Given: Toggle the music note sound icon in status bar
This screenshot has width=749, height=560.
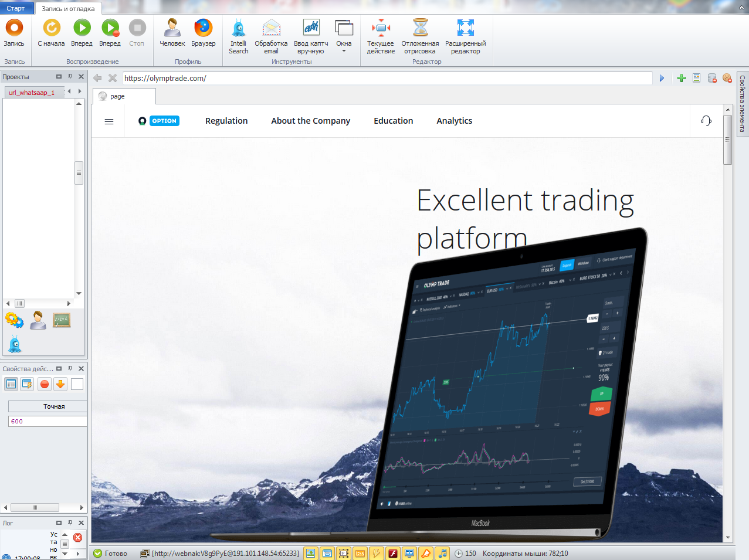Looking at the screenshot, I should click(x=442, y=553).
